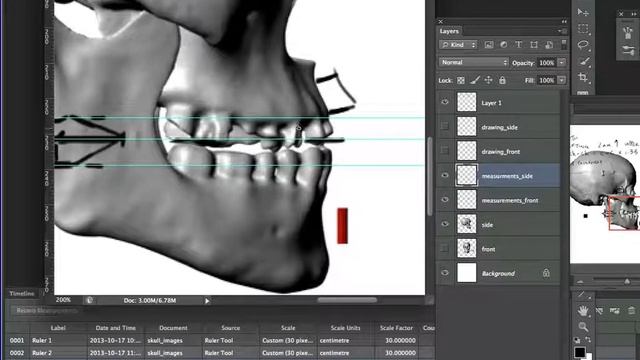The height and width of the screenshot is (360, 640).
Task: Show the drawing_side layer
Action: pos(445,127)
